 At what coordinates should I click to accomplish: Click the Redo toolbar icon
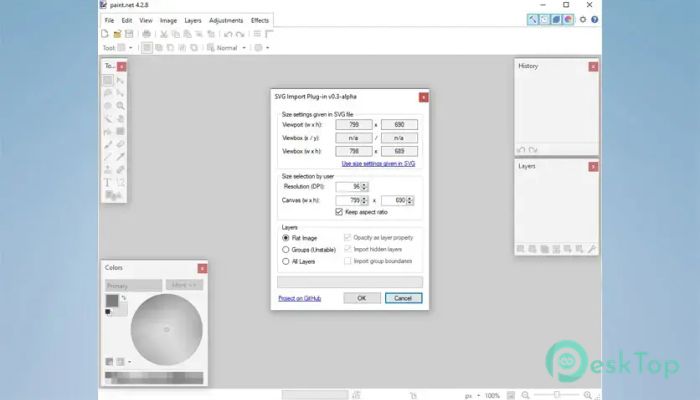point(240,34)
